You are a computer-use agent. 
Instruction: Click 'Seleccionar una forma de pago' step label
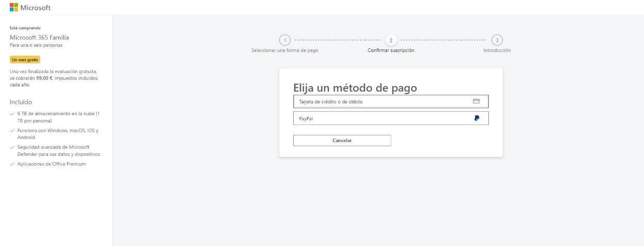(284, 50)
